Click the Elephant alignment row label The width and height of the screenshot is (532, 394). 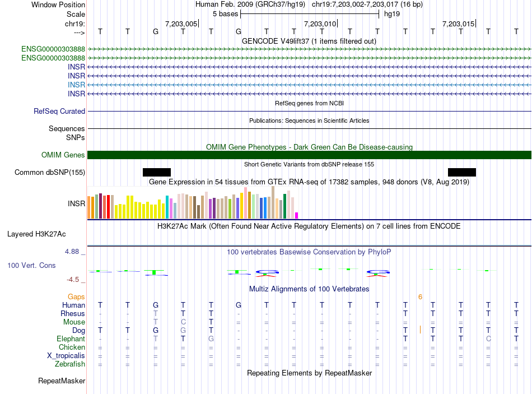pos(71,339)
